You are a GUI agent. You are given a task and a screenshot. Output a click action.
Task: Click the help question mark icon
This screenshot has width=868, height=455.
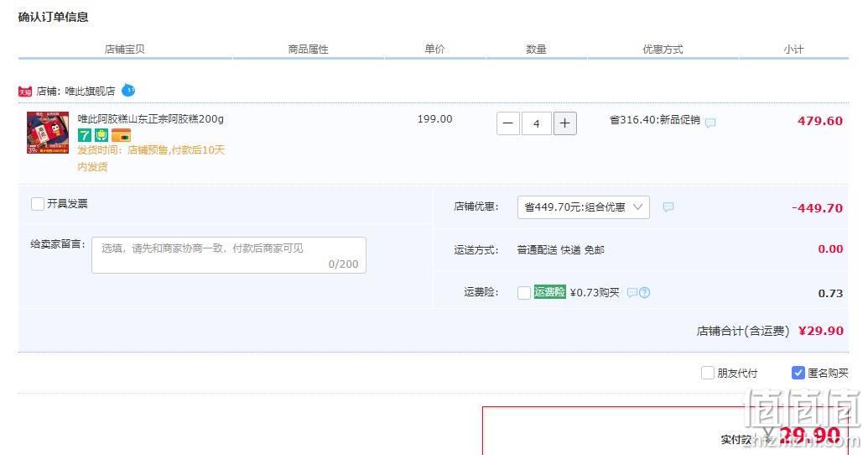tap(644, 293)
